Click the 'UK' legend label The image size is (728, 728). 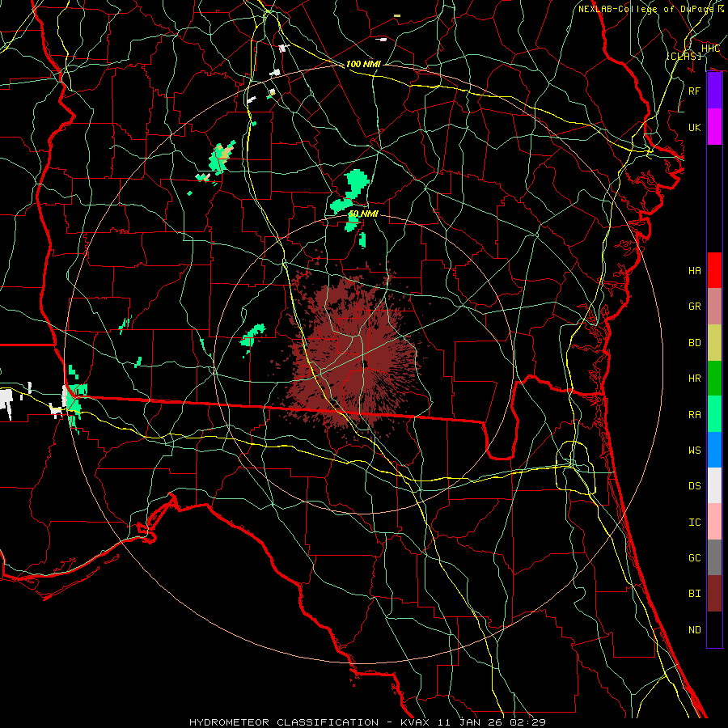pos(694,127)
